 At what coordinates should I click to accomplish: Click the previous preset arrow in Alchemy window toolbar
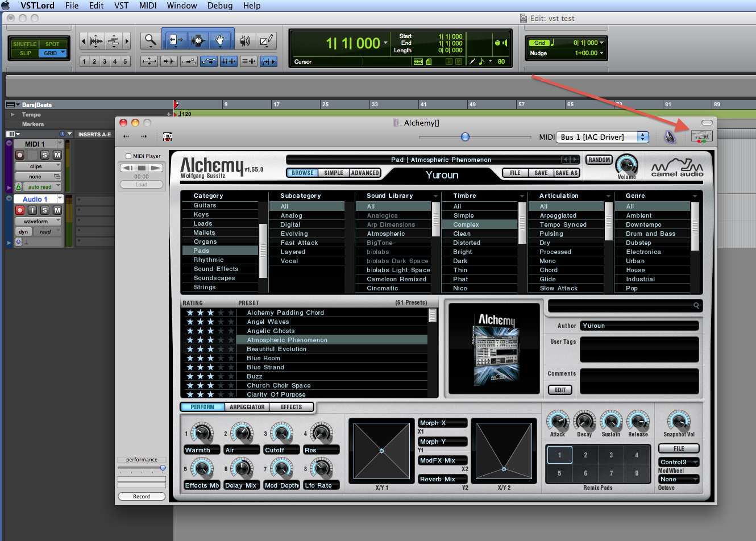pos(126,136)
